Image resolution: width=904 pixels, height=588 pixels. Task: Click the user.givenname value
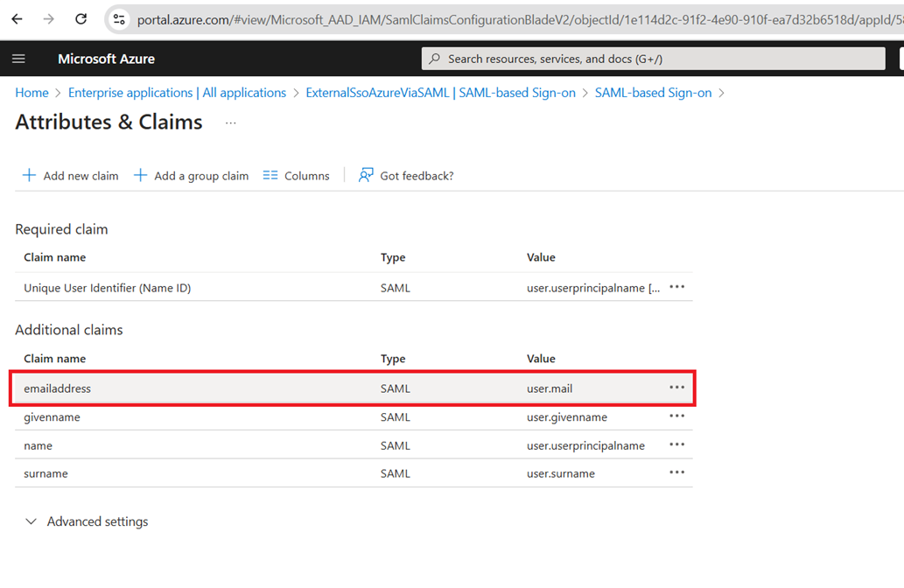coord(567,416)
